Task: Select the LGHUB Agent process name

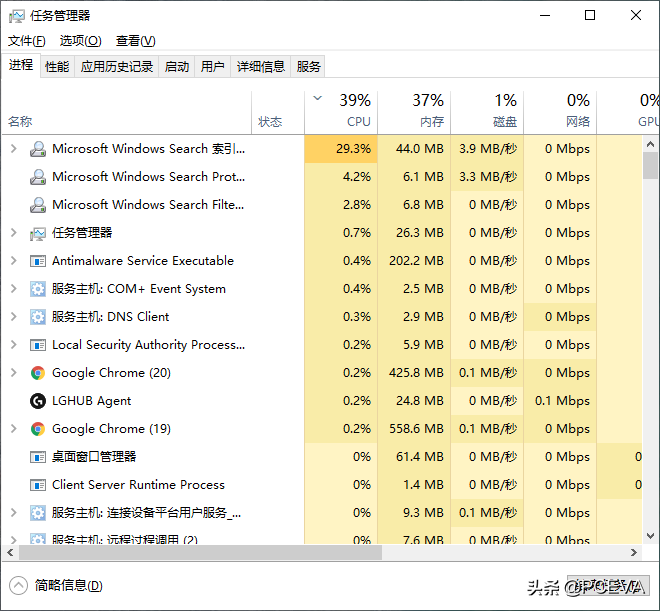Action: (91, 401)
